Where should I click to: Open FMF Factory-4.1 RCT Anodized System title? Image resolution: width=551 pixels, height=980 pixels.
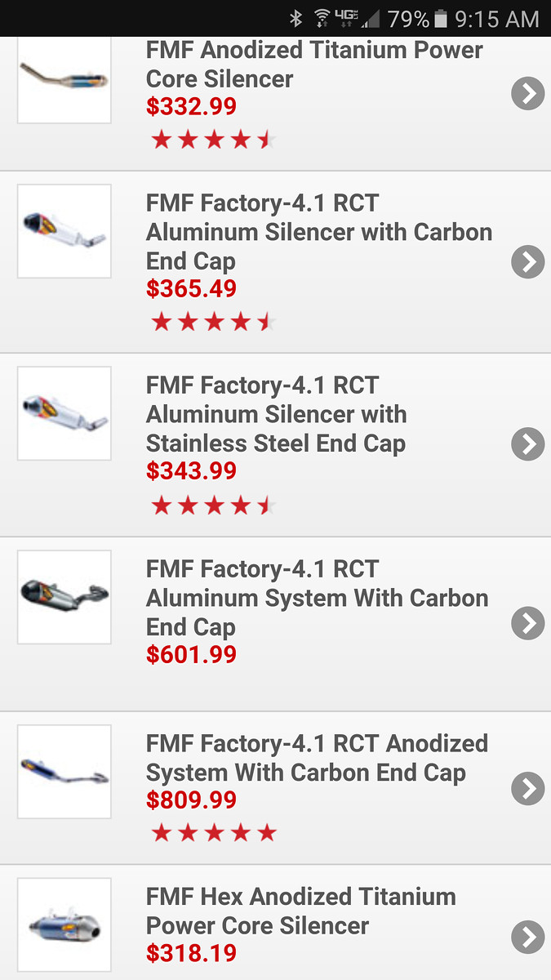[317, 758]
